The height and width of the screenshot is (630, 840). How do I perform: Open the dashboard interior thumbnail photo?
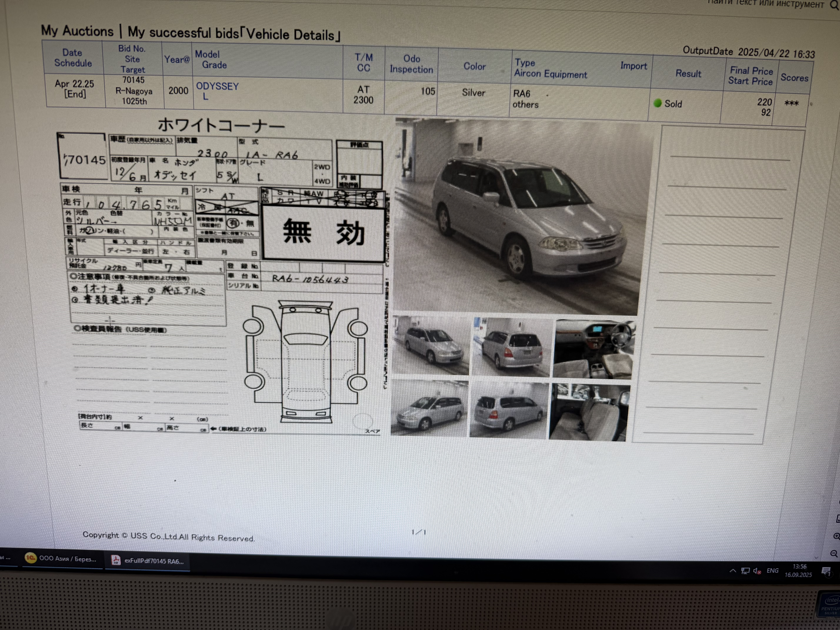click(x=593, y=349)
